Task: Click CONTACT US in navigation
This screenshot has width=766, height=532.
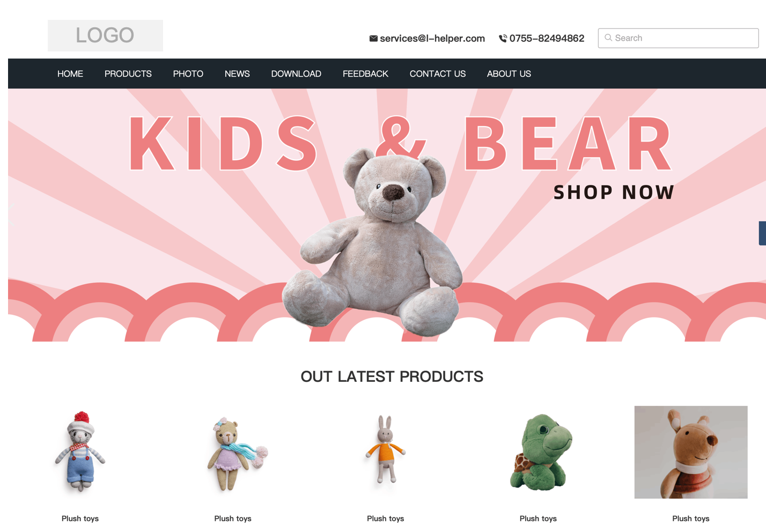Action: [x=438, y=74]
